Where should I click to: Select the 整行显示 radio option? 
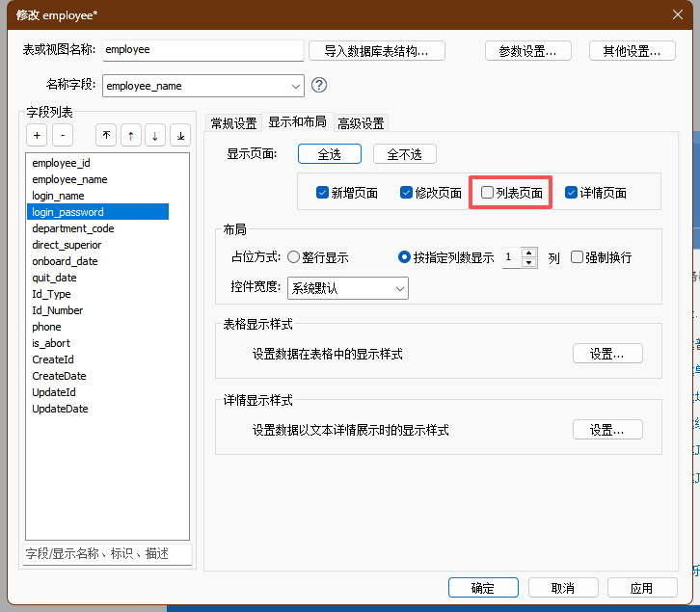(294, 257)
